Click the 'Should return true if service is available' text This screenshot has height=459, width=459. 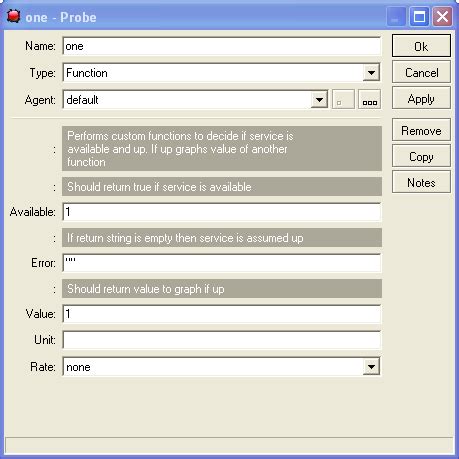tap(159, 187)
